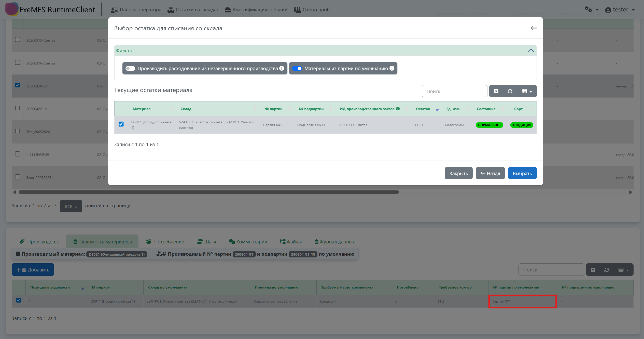
Task: Switch to the Журнал данных tab
Action: tap(334, 242)
